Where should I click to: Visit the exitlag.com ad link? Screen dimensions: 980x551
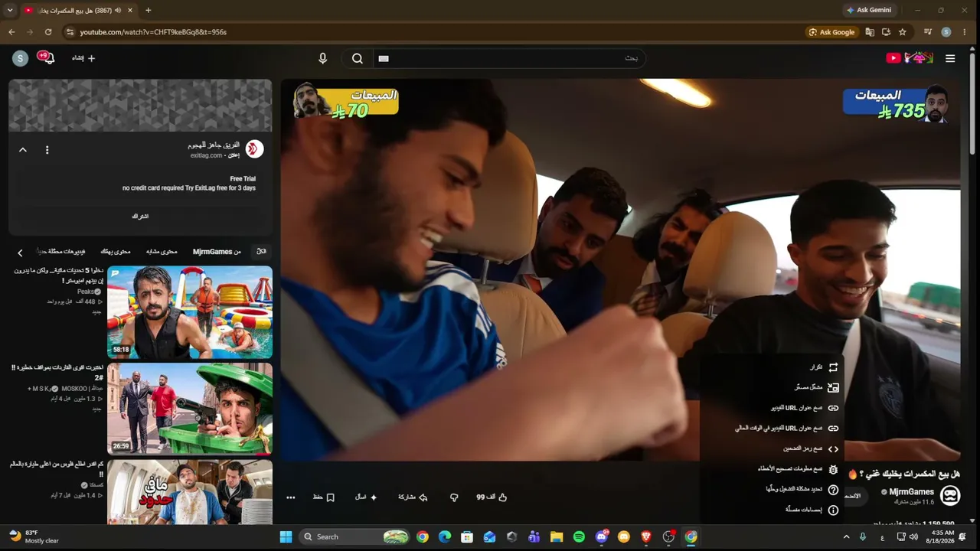[207, 155]
